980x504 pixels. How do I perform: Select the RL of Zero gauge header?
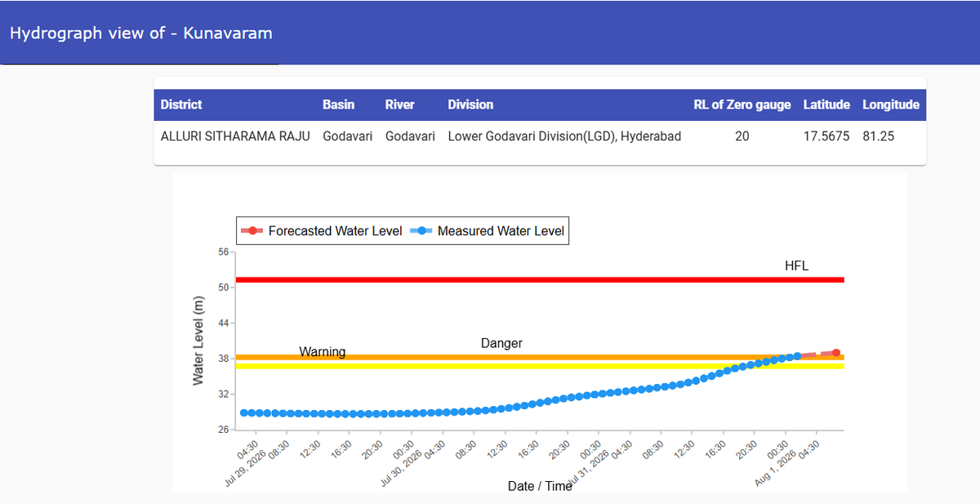pyautogui.click(x=742, y=105)
